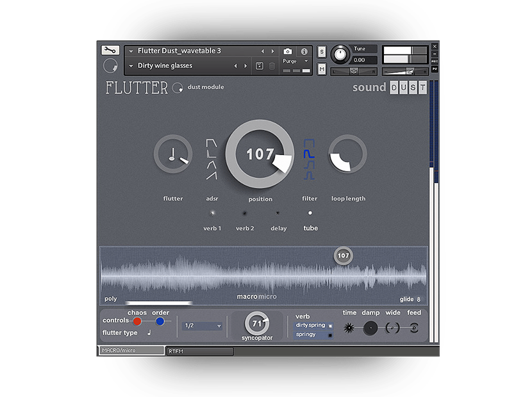Click the T button in sound DUST
Viewport: 532px width, 397px height.
422,88
